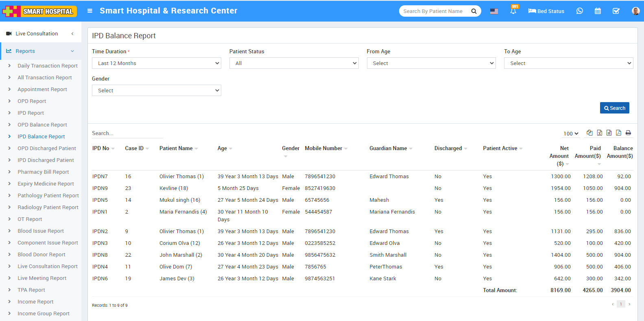Open Blood Donor Report
The width and height of the screenshot is (644, 321).
(41, 255)
